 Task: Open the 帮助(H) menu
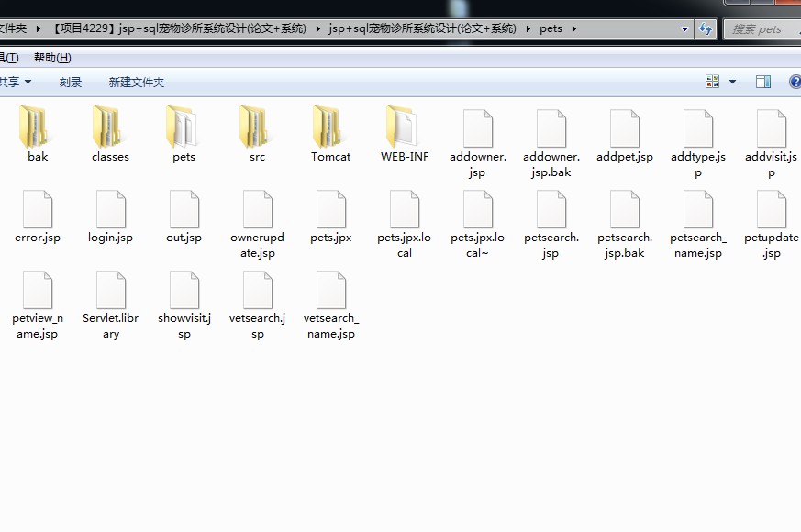(52, 58)
